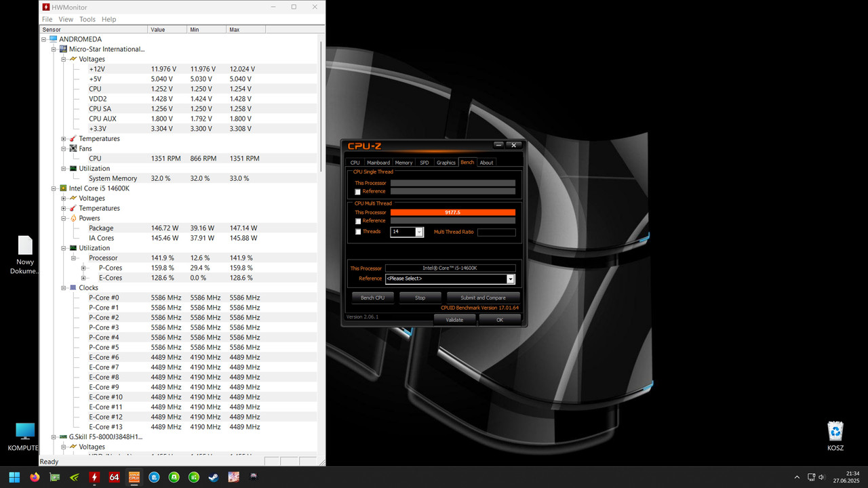Click the Submit and Compare button
The height and width of the screenshot is (488, 868).
[x=483, y=298]
